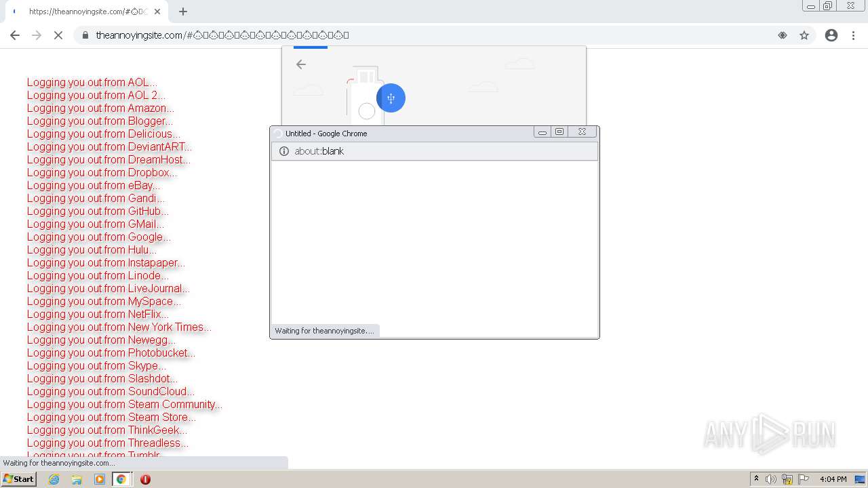Launch Internet Explorer from the taskbar
Screen dimensions: 868x488
pos(54,479)
